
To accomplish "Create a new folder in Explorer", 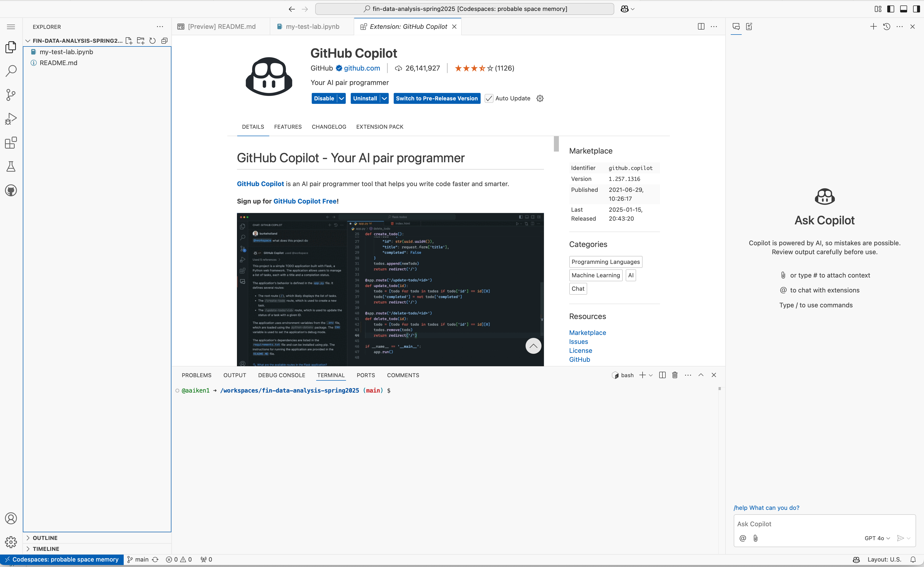I will point(141,40).
